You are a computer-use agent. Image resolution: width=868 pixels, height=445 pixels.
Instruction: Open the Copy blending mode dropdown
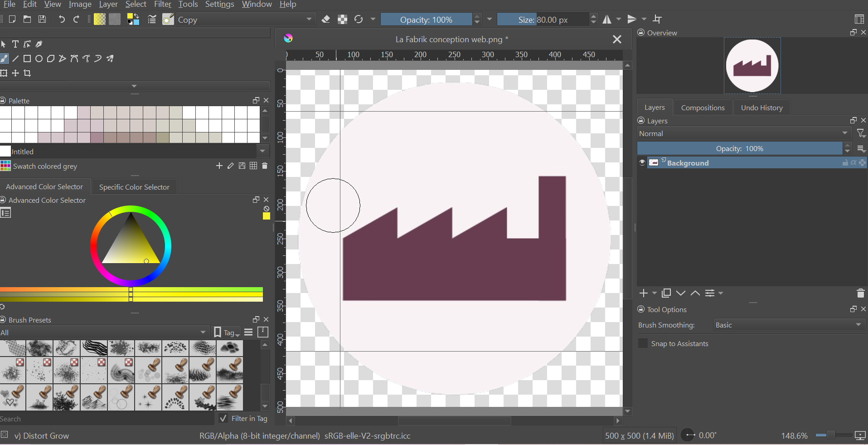point(245,20)
